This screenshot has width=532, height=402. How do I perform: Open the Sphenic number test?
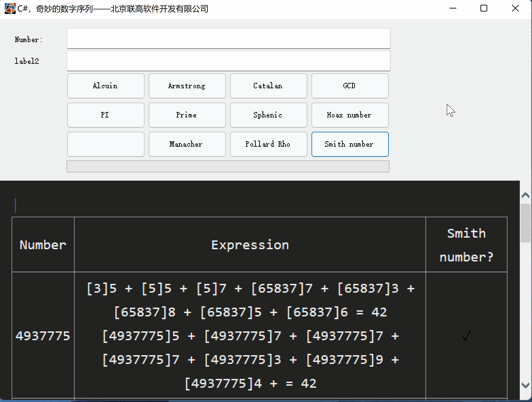[268, 115]
